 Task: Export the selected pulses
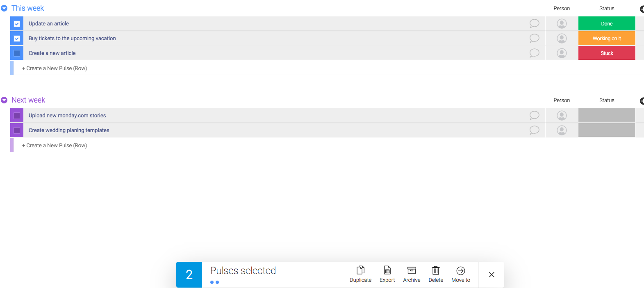(387, 274)
